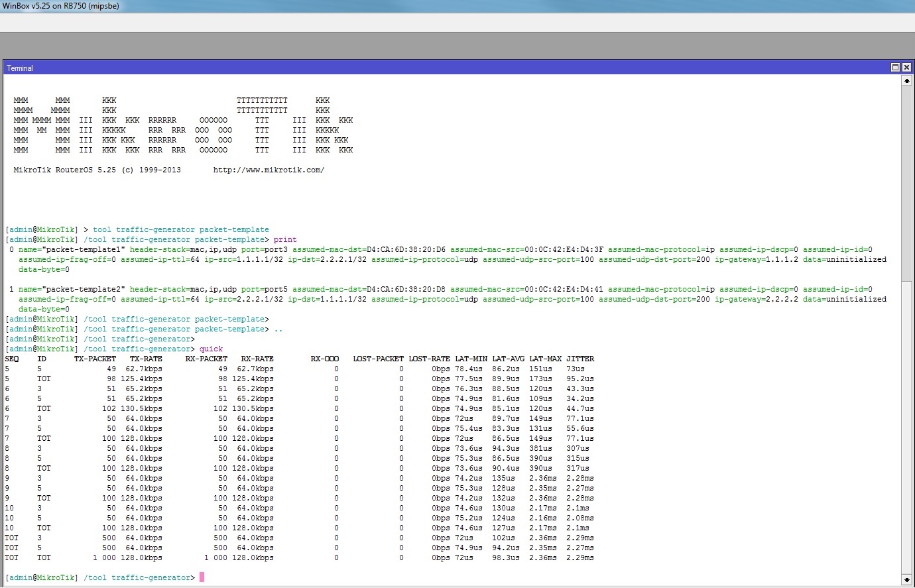Click jitter value 95.2us

pyautogui.click(x=580, y=379)
